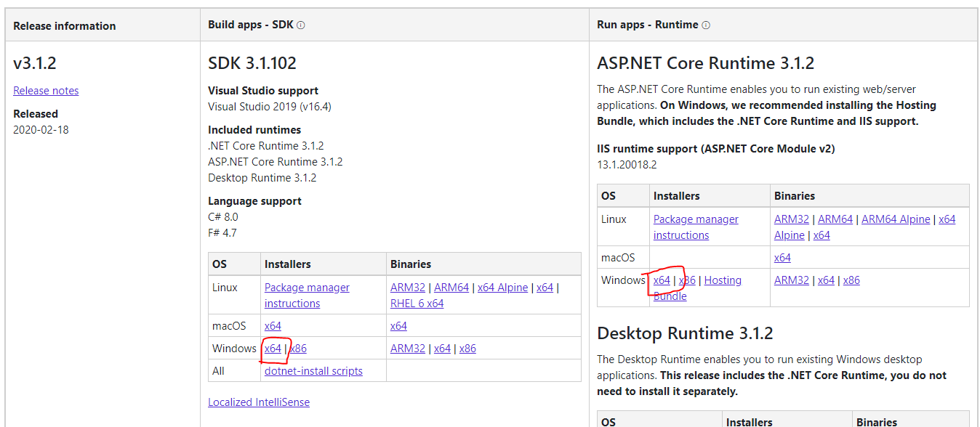The image size is (980, 427).
Task: Open the dotnet-install scripts link
Action: click(x=313, y=371)
